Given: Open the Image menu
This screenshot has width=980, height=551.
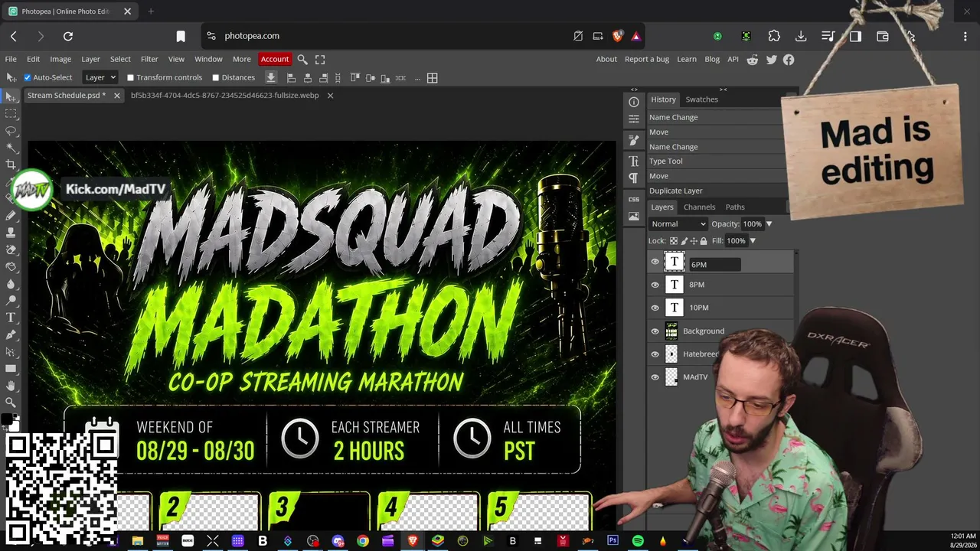Looking at the screenshot, I should click(x=60, y=59).
